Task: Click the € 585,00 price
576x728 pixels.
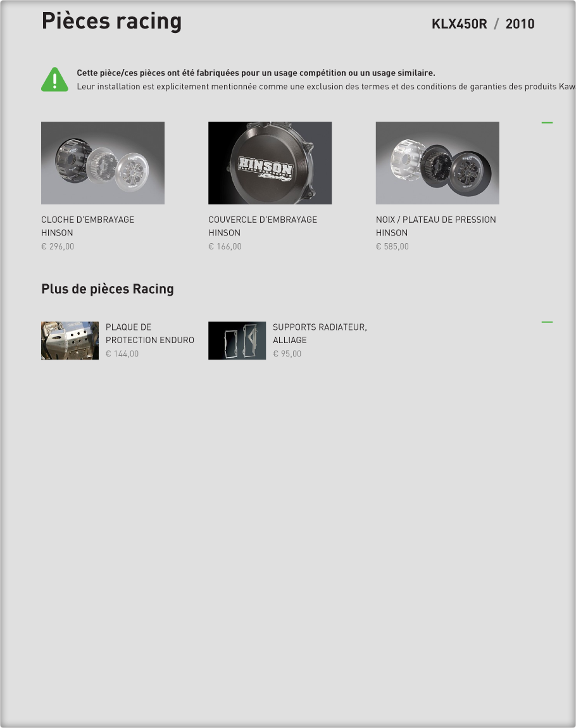Action: click(x=392, y=246)
